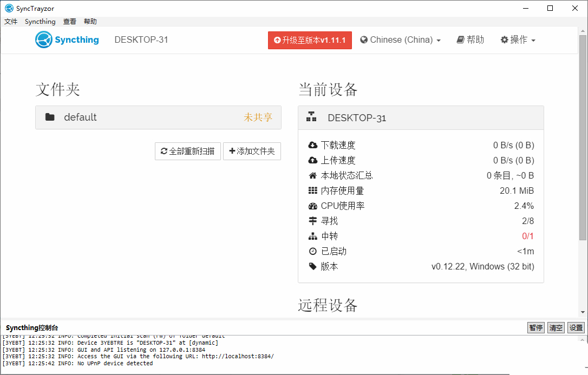Click the Syncthing logo icon
588x375 pixels.
[43, 40]
